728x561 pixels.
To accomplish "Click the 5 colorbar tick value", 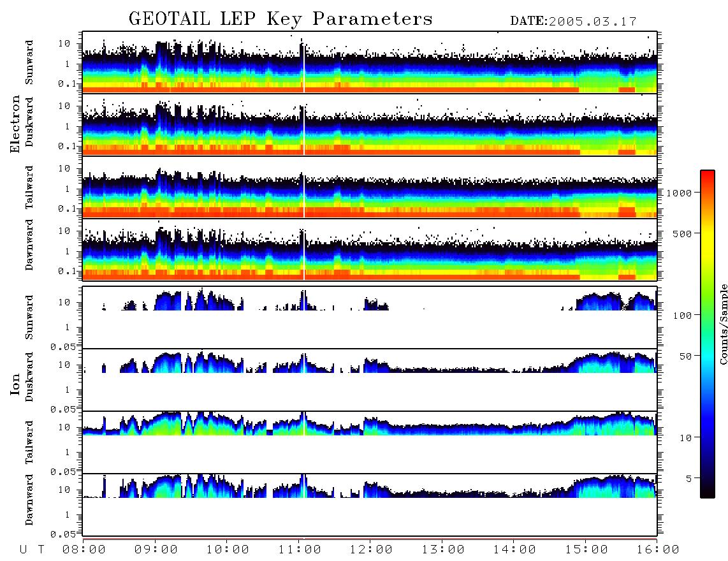I will tap(690, 478).
